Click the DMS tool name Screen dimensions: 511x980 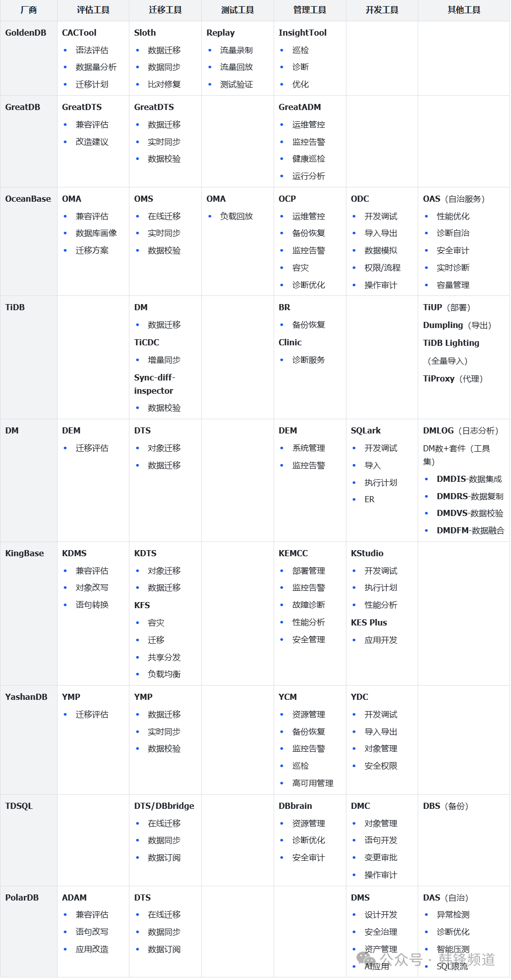(360, 897)
